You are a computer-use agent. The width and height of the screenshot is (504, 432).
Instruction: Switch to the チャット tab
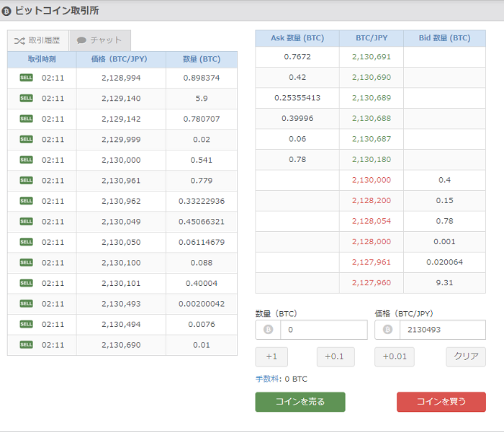[x=100, y=40]
